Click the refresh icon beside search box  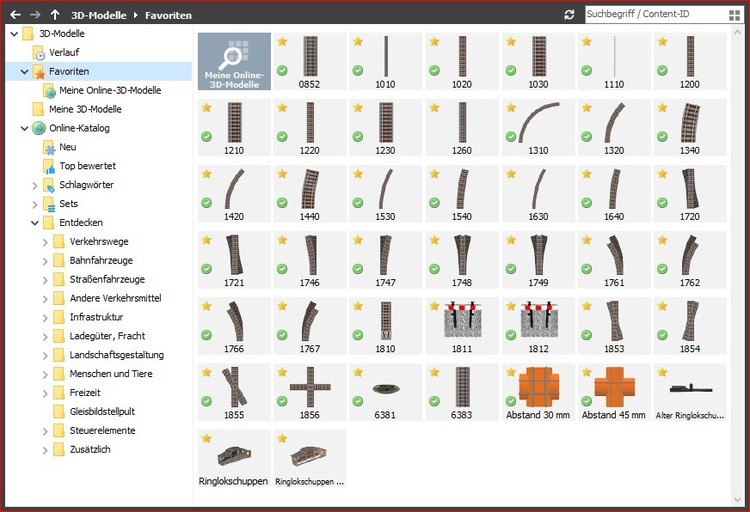point(570,15)
